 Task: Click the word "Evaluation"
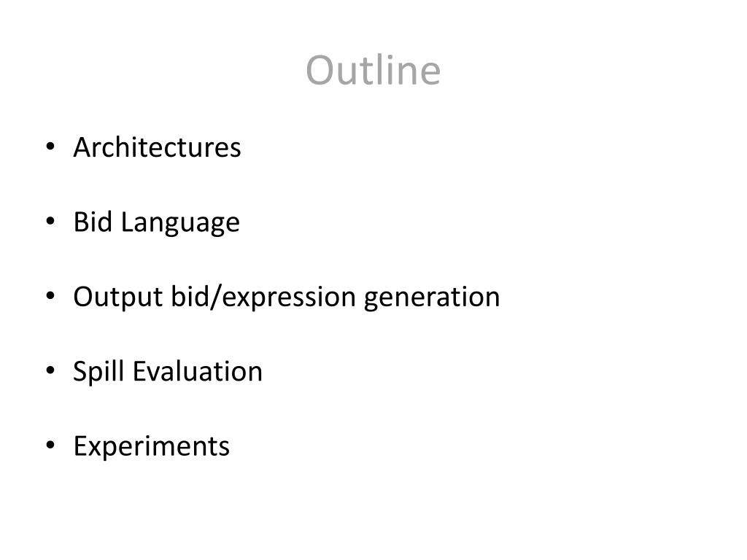[x=198, y=371]
